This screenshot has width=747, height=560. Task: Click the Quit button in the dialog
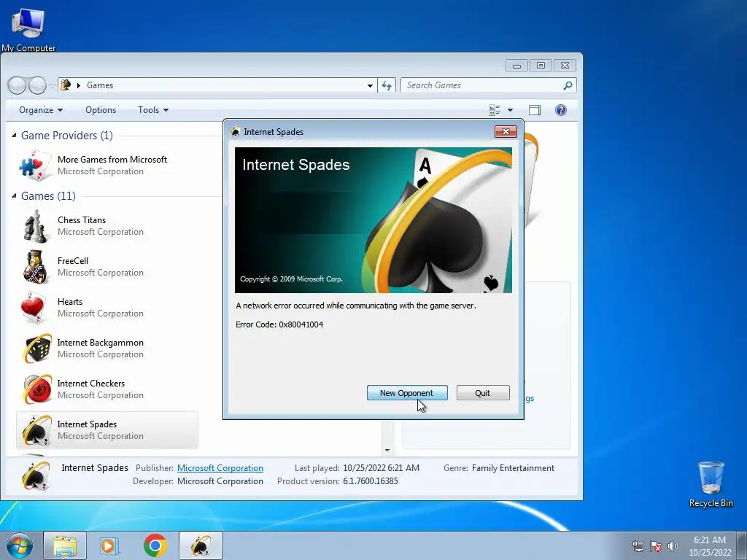tap(483, 393)
